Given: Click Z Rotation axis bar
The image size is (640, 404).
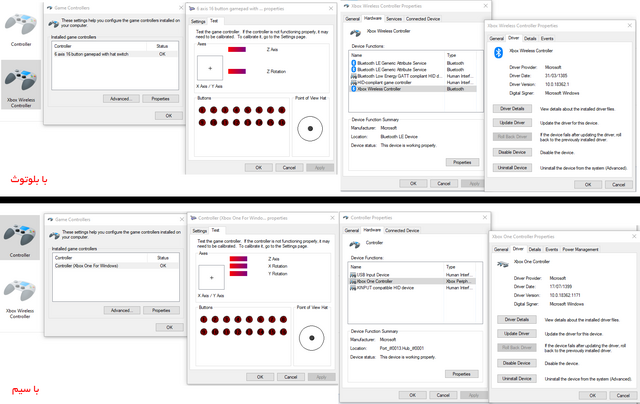Looking at the screenshot, I should click(x=238, y=71).
